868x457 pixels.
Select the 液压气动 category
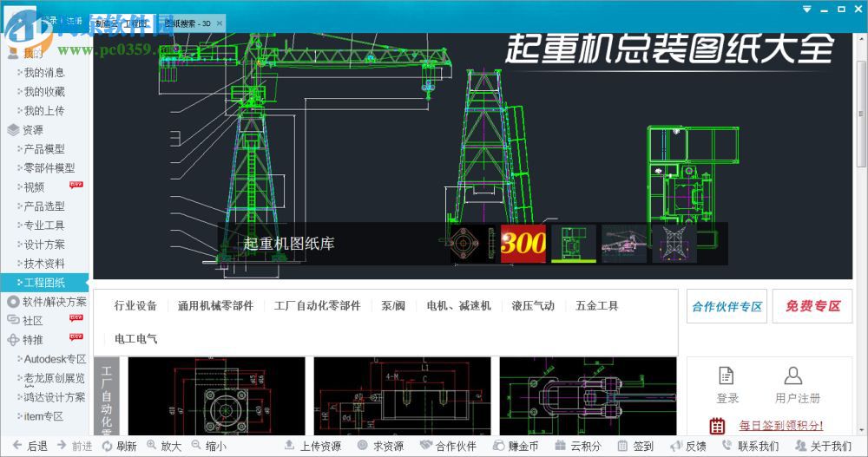pyautogui.click(x=533, y=305)
